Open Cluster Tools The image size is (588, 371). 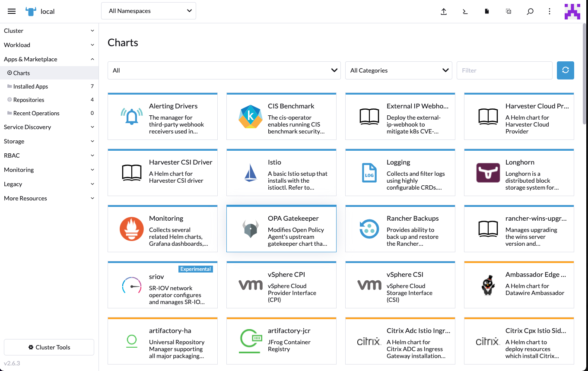[x=49, y=347]
